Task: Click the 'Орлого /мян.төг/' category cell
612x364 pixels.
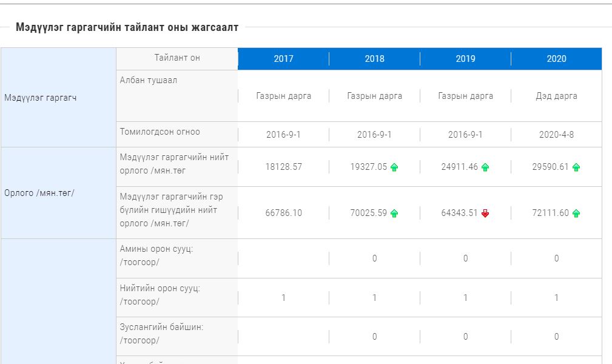Action: (39, 193)
